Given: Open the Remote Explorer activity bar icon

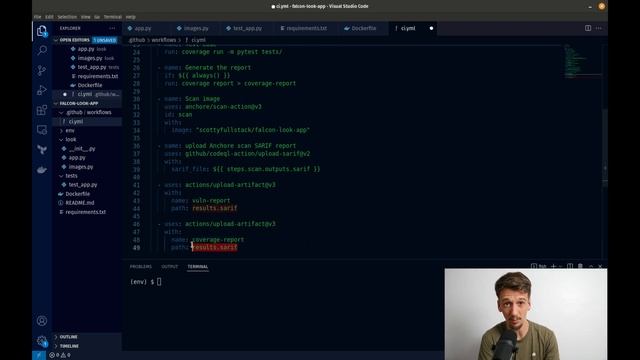Looking at the screenshot, I should tap(42, 130).
